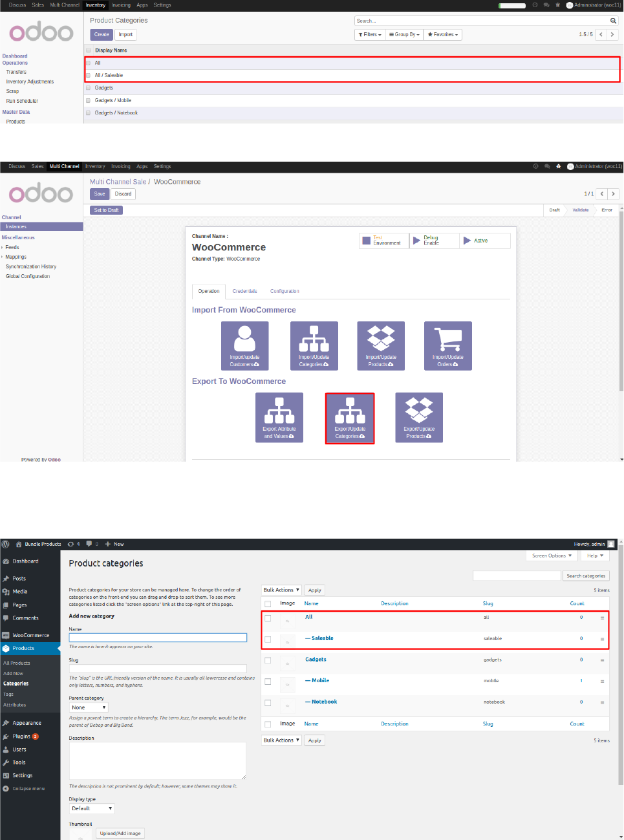624x840 pixels.
Task: Expand the Feeds sidebar item
Action: point(12,247)
